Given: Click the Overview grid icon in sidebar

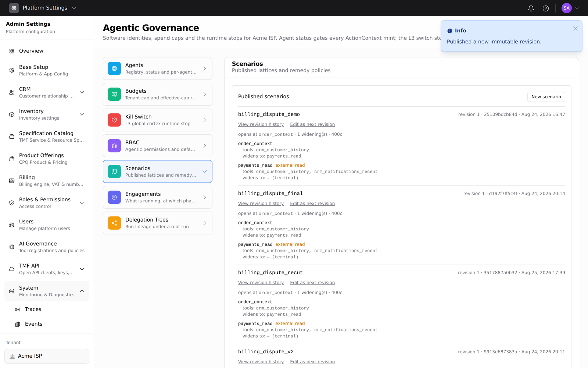Looking at the screenshot, I should point(12,51).
